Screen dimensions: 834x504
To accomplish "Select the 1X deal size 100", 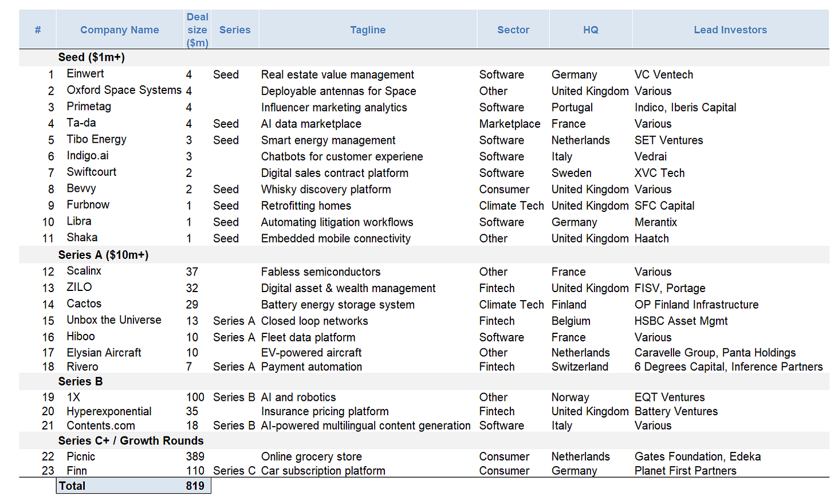I will pyautogui.click(x=195, y=397).
